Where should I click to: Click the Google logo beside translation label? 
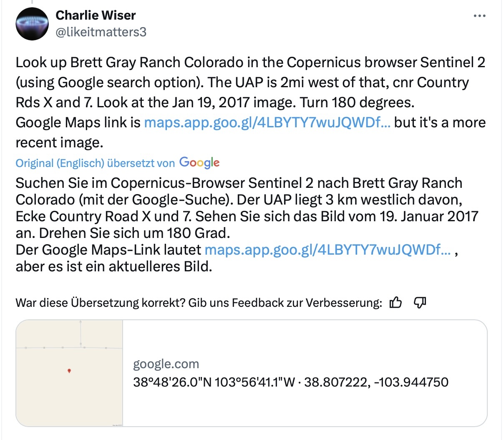199,162
